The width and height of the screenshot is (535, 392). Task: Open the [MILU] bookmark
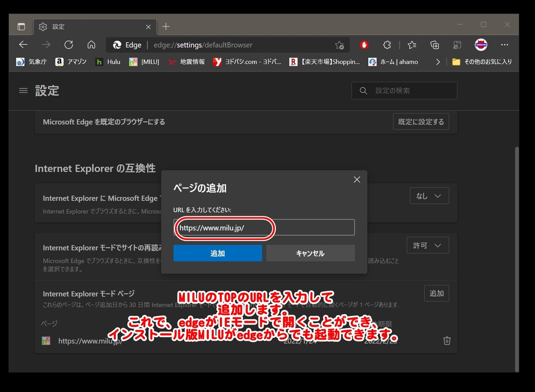[144, 62]
